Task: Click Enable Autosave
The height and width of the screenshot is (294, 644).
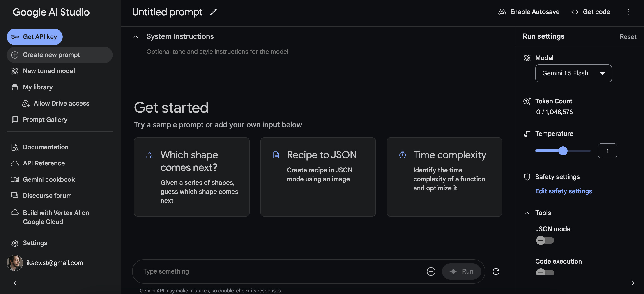Action: click(x=529, y=12)
